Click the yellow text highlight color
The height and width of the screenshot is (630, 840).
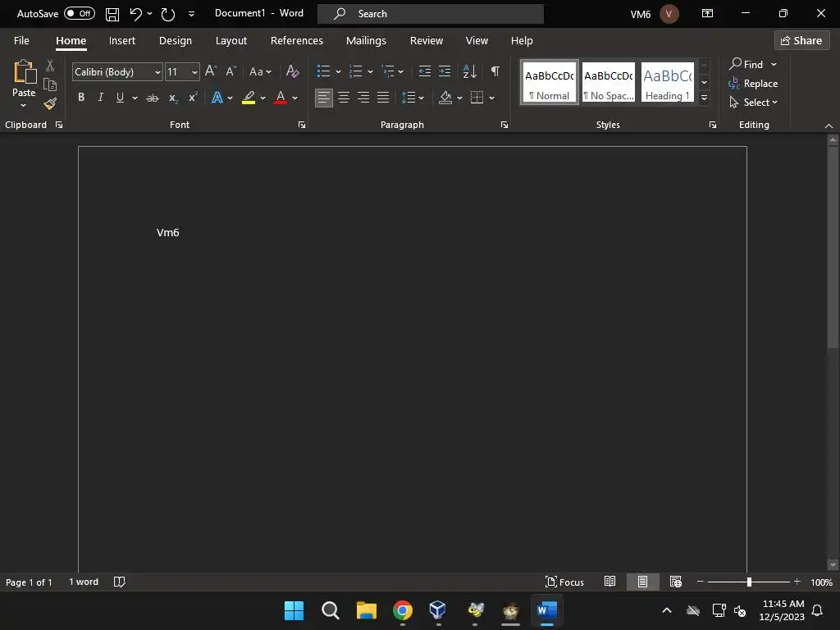click(249, 98)
